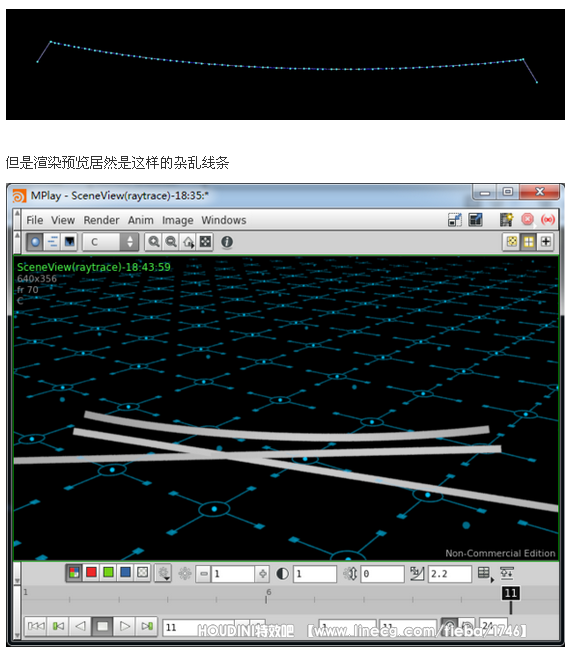Click the frame 11 timeline marker
Viewport: 565px width, 648px height.
tap(510, 593)
